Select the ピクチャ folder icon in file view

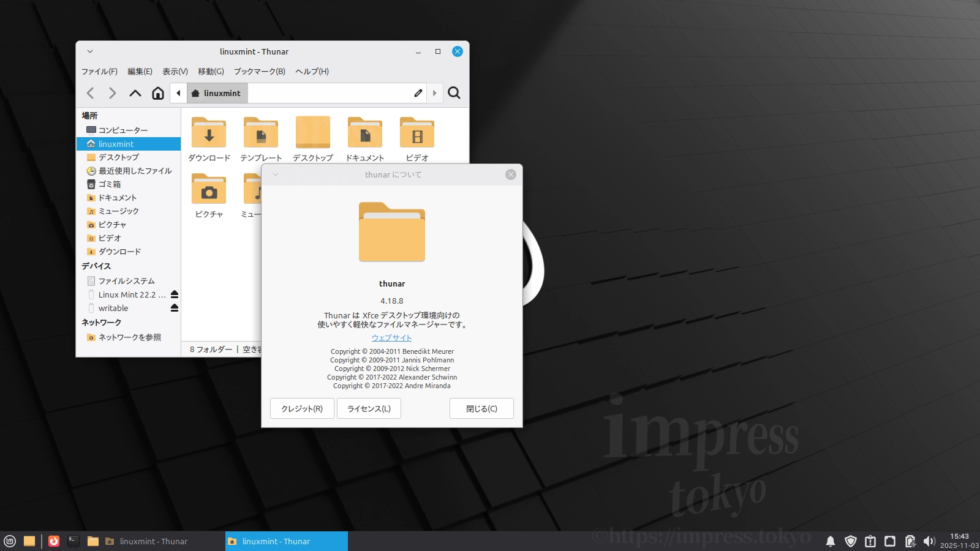point(209,189)
